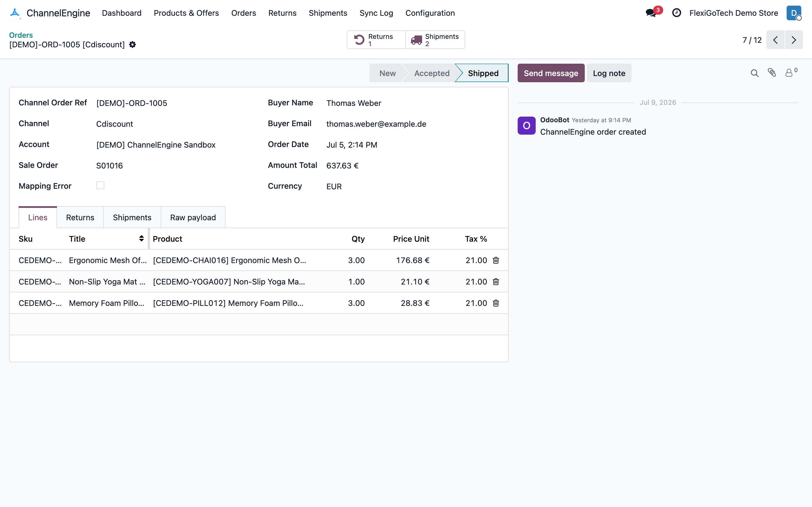812x507 pixels.
Task: Set status to Accepted in the status bar
Action: click(x=431, y=73)
